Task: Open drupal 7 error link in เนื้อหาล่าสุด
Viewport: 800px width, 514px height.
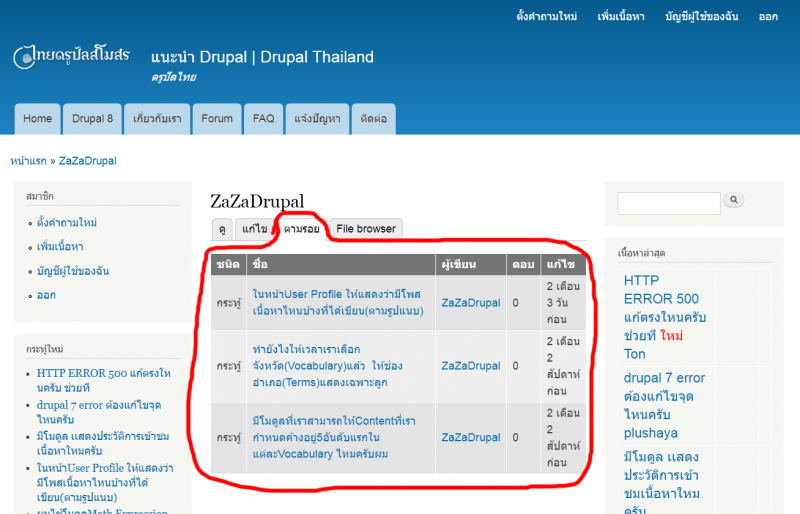Action: 664,396
